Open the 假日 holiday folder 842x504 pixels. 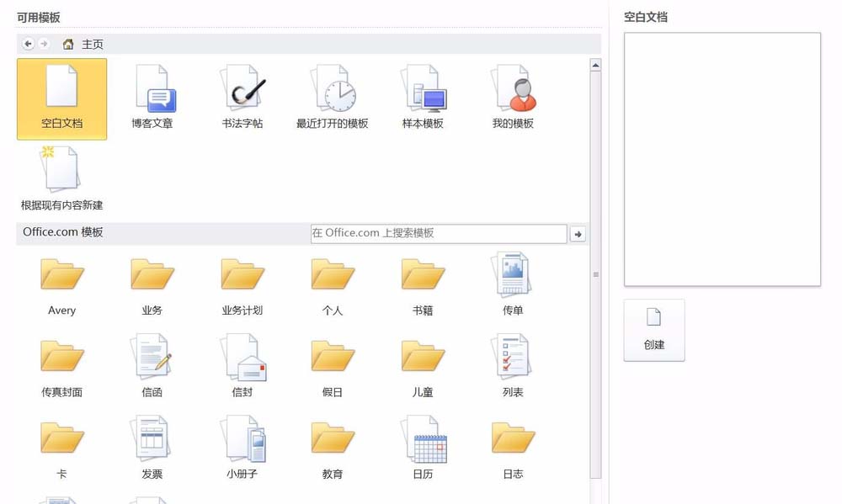tap(333, 369)
